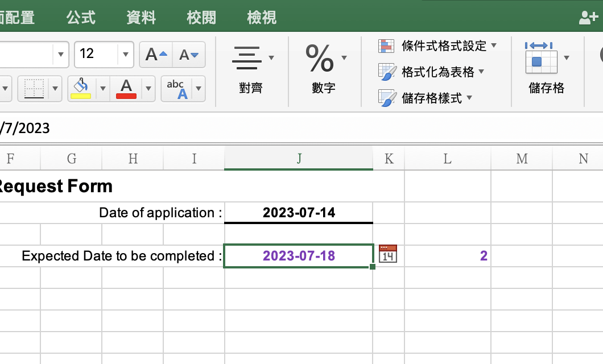Viewport: 603px width, 364px height.
Task: Switch to the 檢視 tab
Action: 262,17
